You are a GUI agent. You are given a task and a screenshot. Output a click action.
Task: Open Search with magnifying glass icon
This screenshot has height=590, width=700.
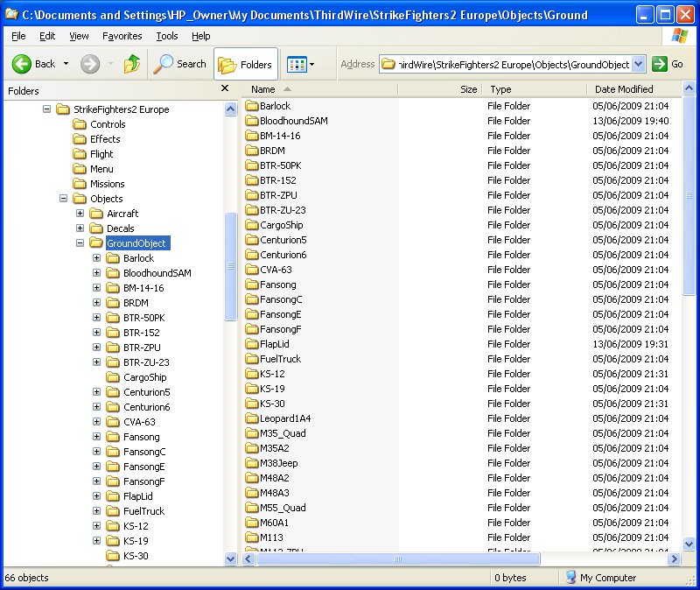[x=163, y=64]
